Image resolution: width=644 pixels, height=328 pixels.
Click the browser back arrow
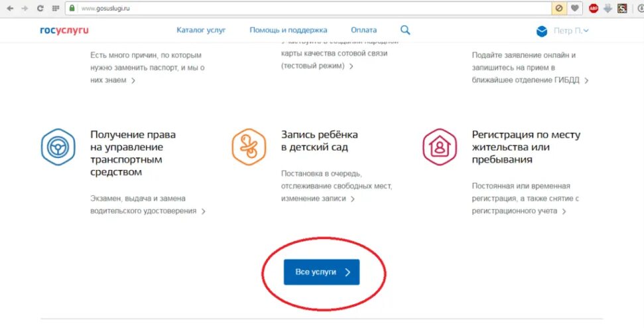[9, 9]
